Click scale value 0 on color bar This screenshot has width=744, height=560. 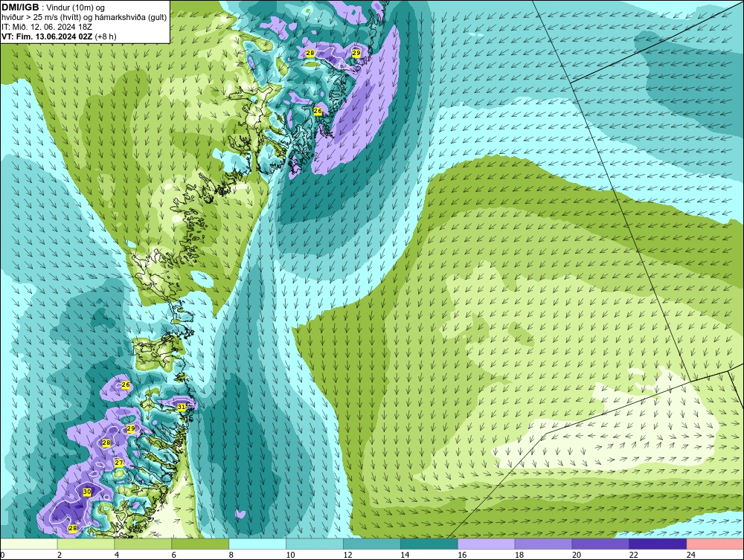[x=2, y=555]
